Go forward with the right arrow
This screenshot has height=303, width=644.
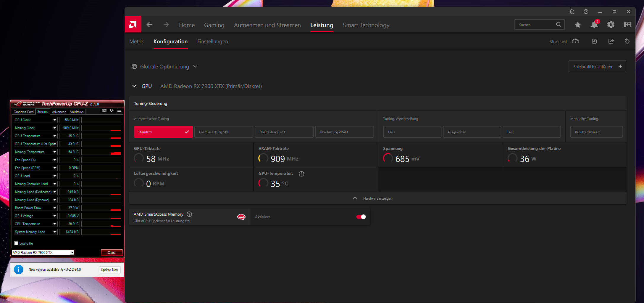click(x=166, y=25)
